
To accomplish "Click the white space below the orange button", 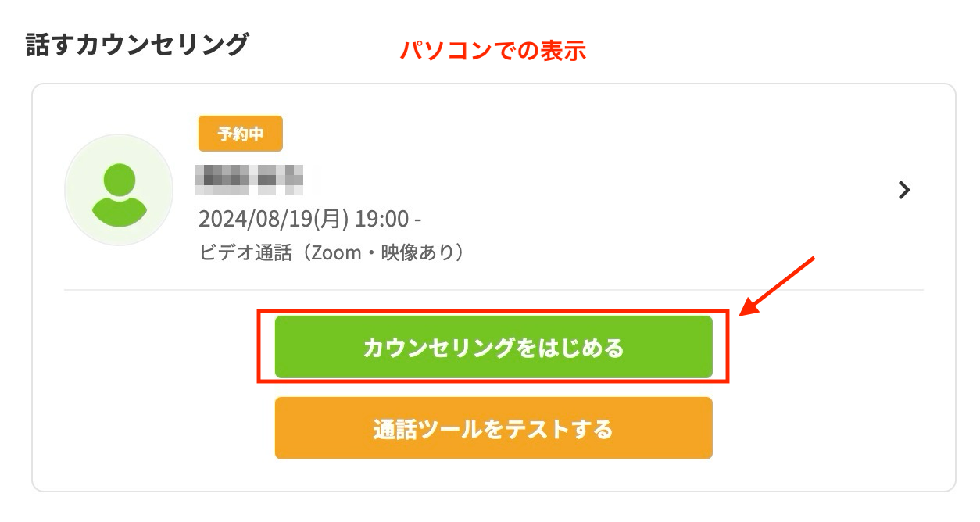I will tap(493, 475).
